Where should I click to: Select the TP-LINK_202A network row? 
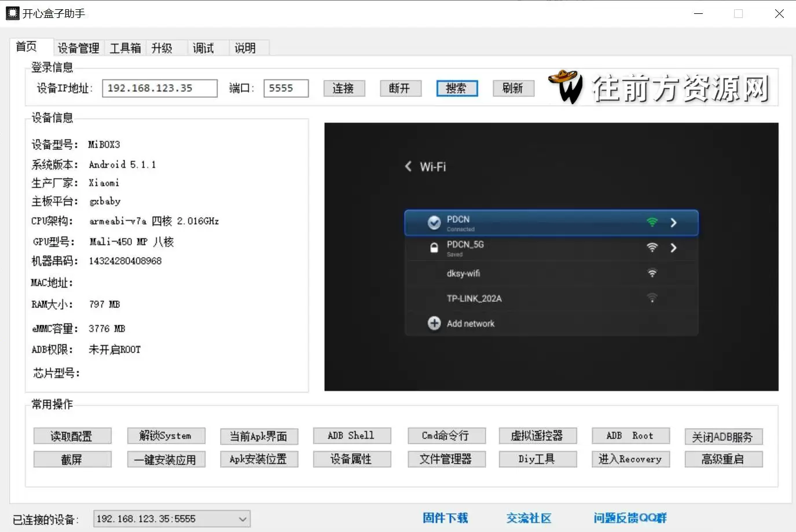click(x=551, y=298)
